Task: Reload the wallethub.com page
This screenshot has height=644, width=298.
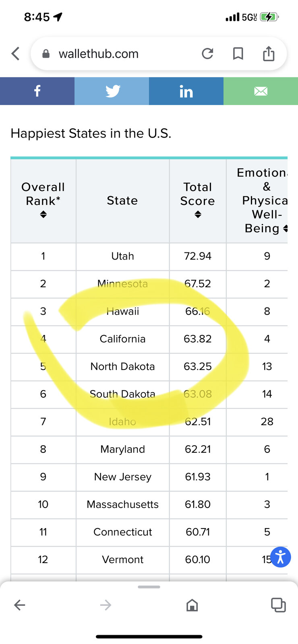Action: pyautogui.click(x=207, y=54)
